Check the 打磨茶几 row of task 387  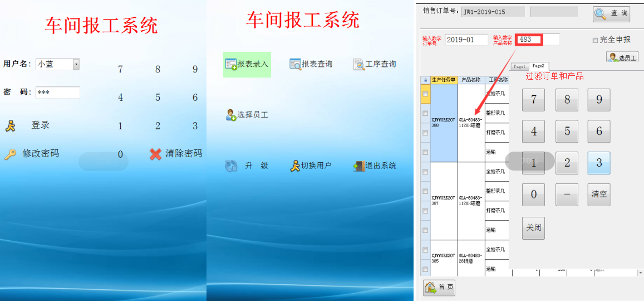(425, 211)
